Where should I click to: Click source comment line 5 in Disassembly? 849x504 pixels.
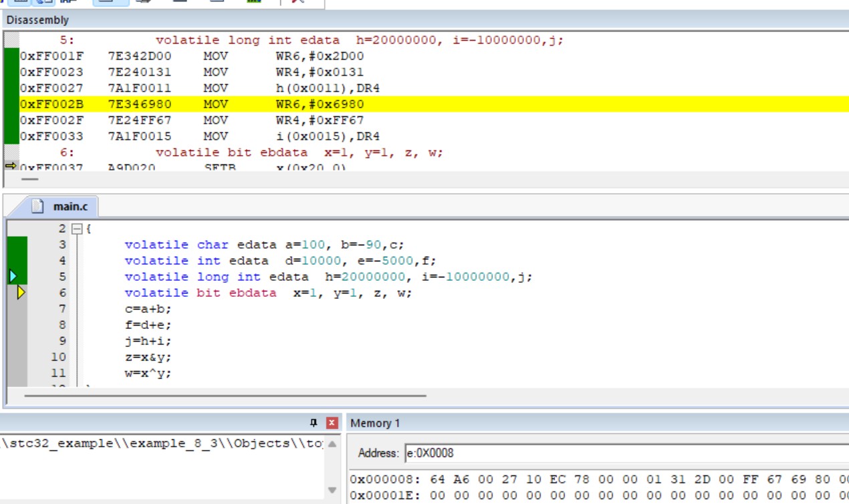coord(360,40)
